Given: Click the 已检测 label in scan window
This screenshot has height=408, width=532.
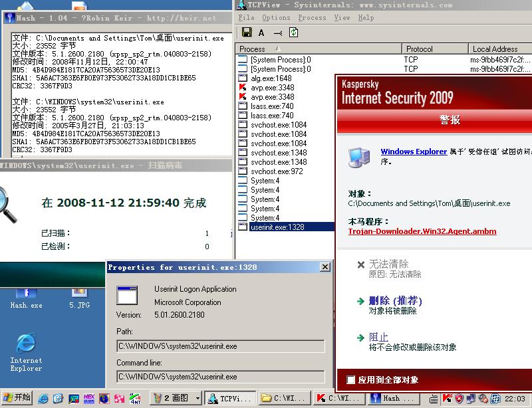Looking at the screenshot, I should click(56, 247).
